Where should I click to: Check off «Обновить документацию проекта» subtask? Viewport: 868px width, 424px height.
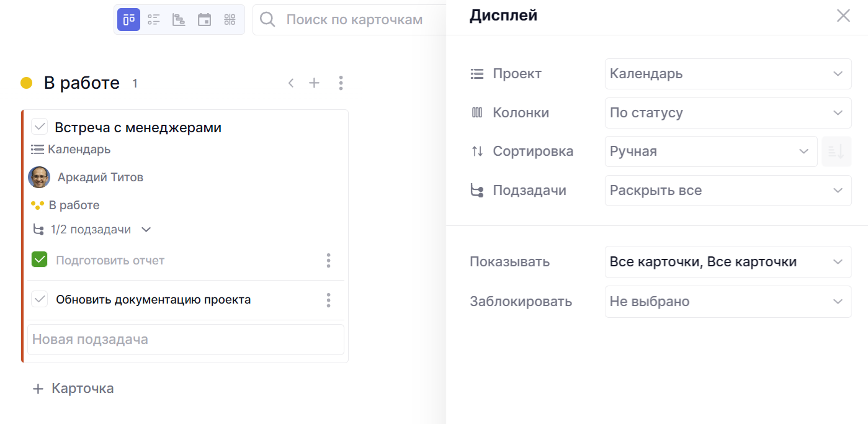[40, 299]
